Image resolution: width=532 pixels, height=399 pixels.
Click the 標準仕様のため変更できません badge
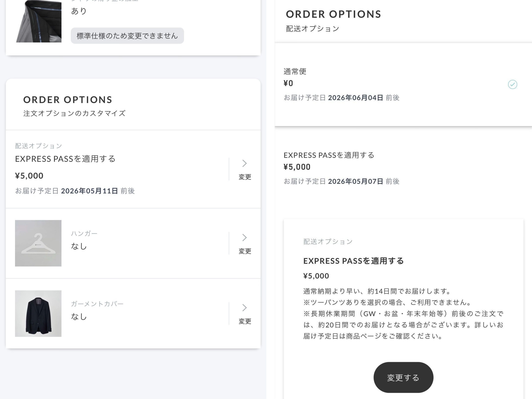tap(127, 36)
